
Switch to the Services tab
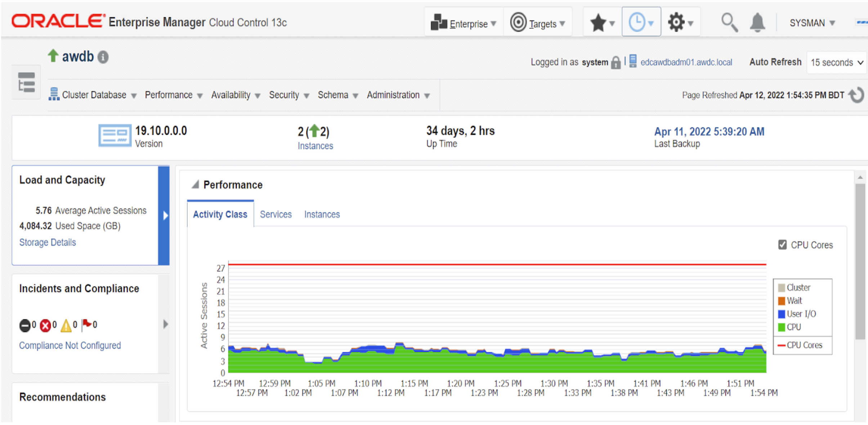tap(276, 214)
